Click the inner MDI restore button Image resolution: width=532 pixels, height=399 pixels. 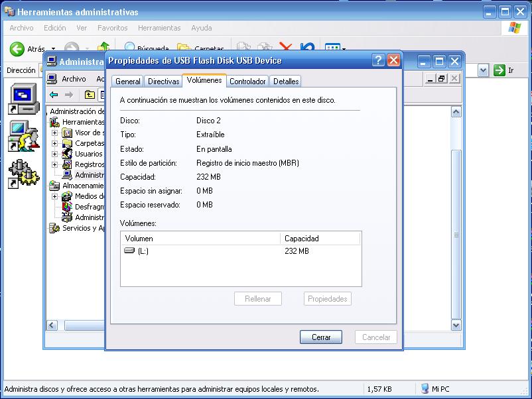[441, 79]
